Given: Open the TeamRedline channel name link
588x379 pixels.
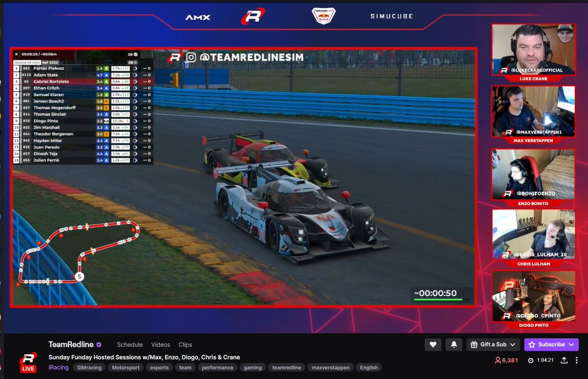Looking at the screenshot, I should [x=71, y=345].
